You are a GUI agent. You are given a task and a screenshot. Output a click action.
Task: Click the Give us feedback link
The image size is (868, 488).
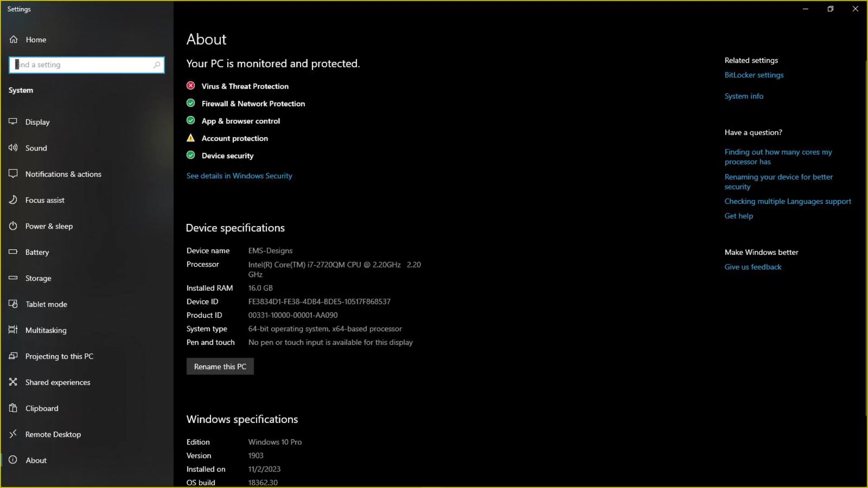click(x=753, y=267)
